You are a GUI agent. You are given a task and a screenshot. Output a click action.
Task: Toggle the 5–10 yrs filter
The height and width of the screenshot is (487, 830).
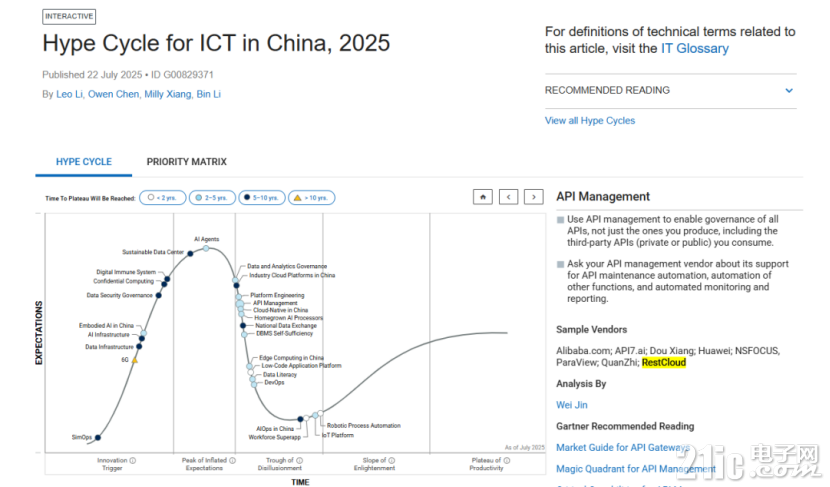[261, 197]
